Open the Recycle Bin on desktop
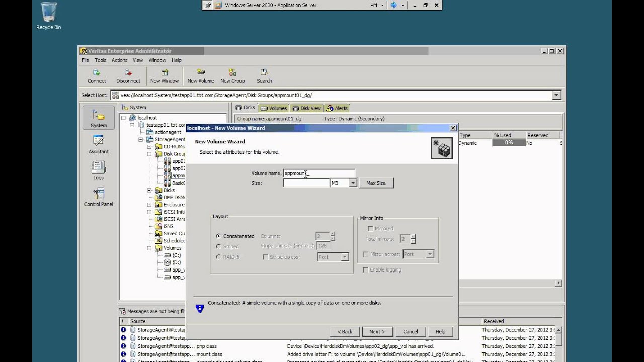The width and height of the screenshot is (644, 362). [48, 16]
